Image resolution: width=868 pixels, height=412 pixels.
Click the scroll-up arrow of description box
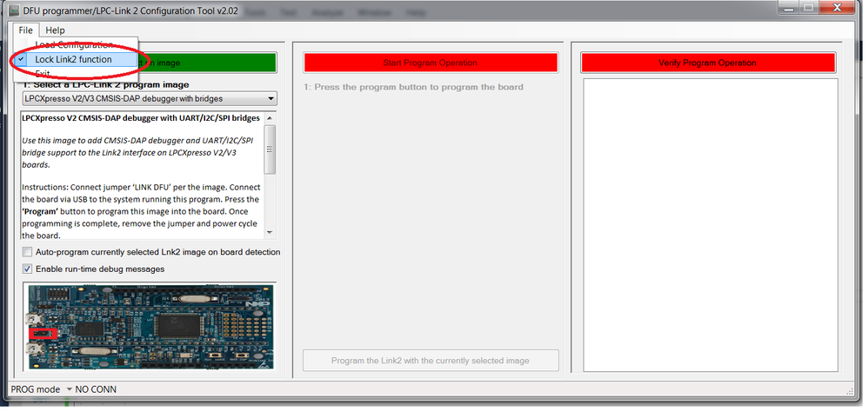tap(270, 118)
